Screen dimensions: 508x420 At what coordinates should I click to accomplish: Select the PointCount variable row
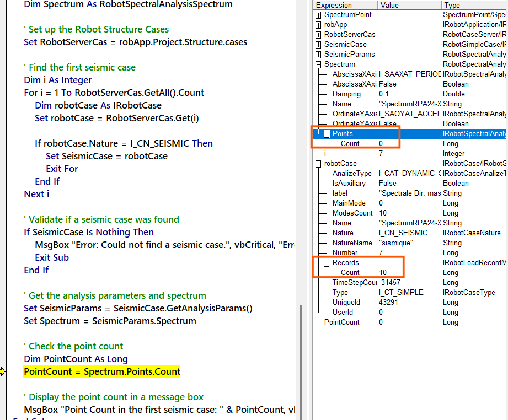click(409, 322)
